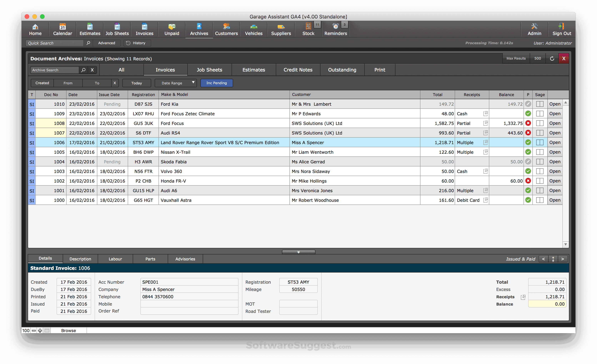Open receipt link icon for invoice 1009

coord(485,114)
